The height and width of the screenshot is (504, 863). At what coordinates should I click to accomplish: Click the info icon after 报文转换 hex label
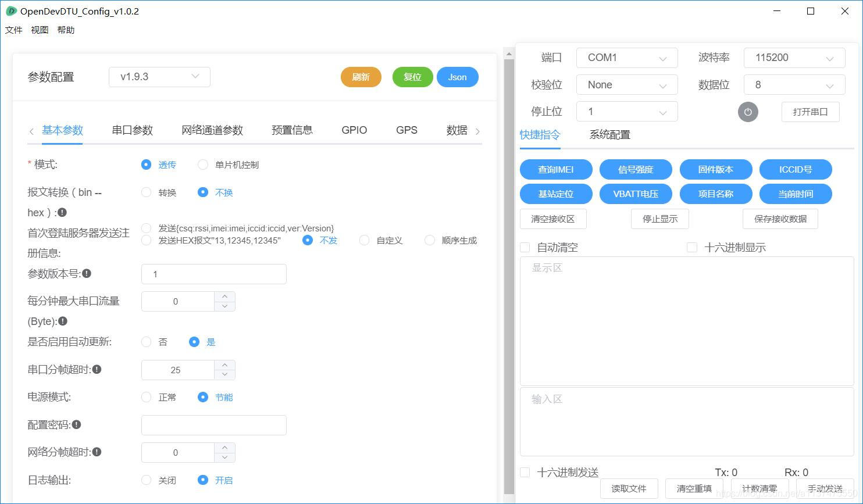coord(62,212)
